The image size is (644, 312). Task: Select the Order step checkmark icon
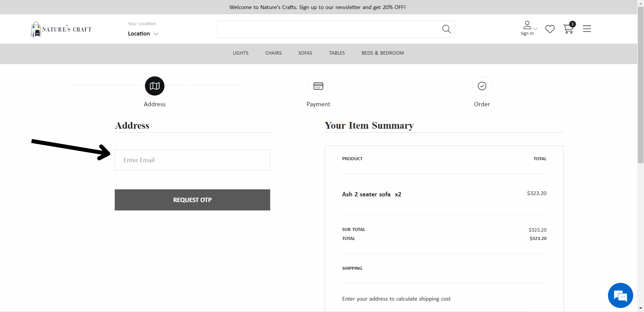[482, 86]
